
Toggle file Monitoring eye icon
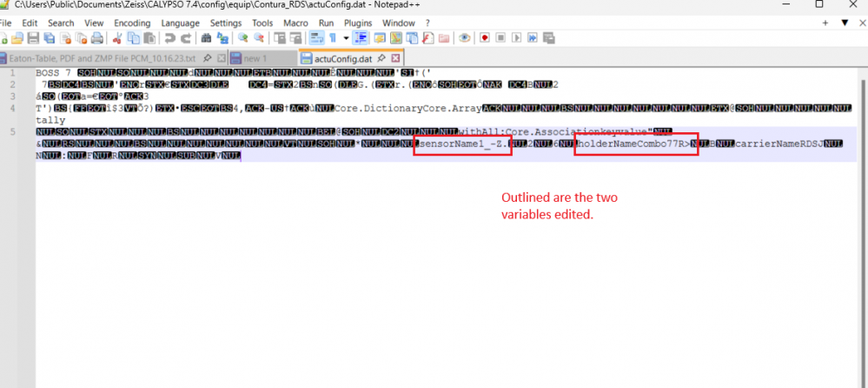click(465, 38)
